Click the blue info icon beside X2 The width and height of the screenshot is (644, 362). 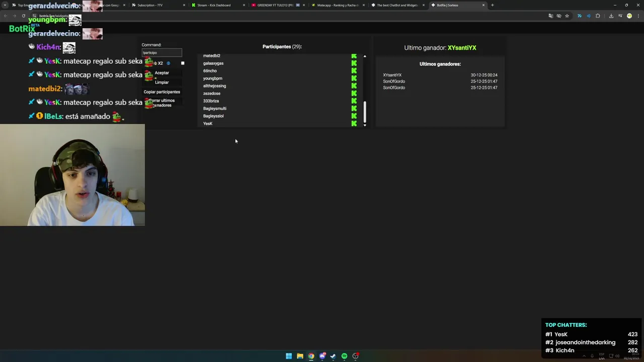pos(168,63)
